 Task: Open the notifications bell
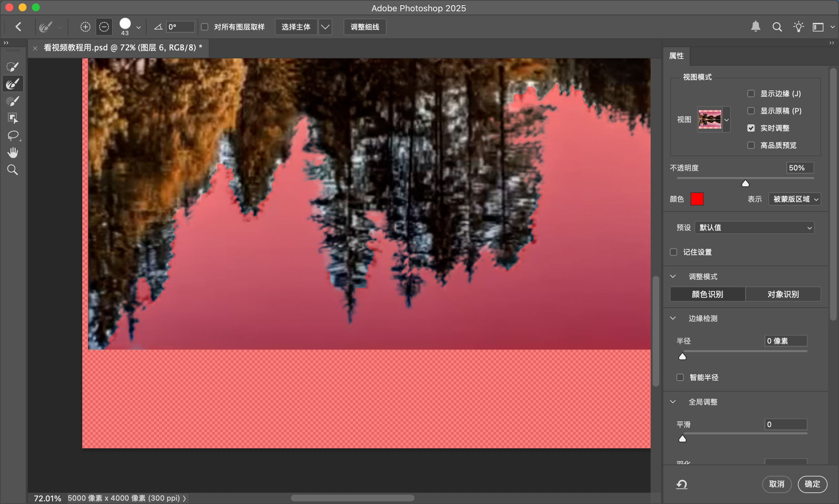755,27
